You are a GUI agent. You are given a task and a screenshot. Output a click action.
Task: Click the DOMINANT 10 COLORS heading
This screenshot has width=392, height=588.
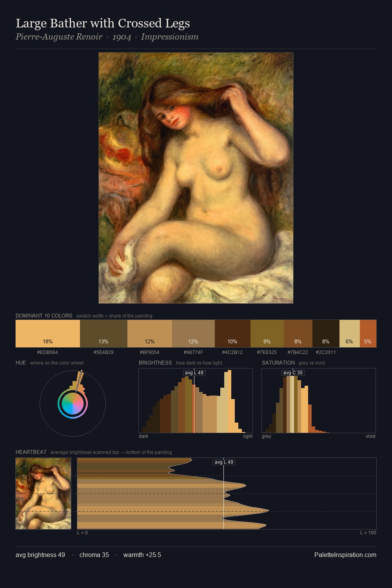44,316
